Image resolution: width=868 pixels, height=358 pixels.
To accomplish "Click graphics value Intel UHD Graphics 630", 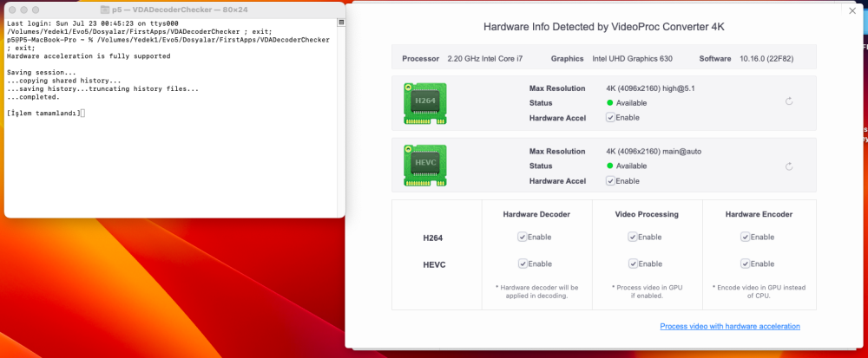I will (x=633, y=59).
